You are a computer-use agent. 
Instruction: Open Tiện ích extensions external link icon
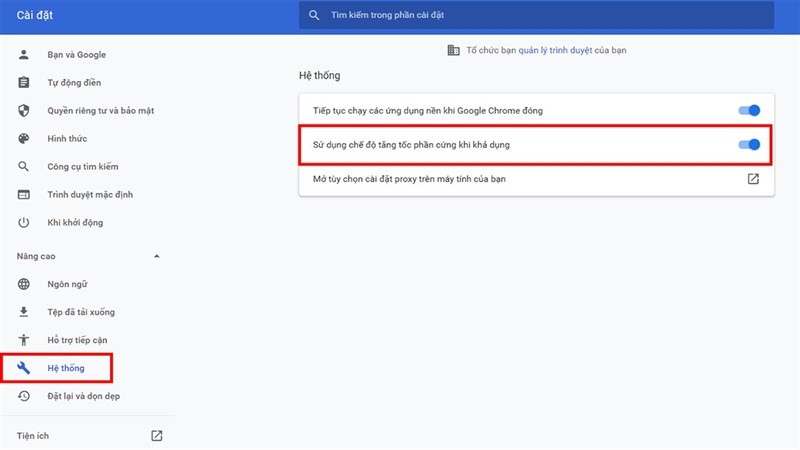coord(157,436)
